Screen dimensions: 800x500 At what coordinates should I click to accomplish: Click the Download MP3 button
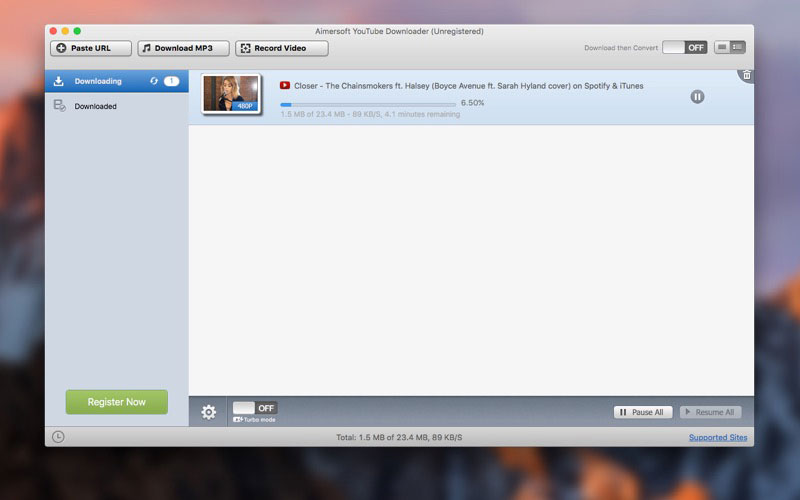point(183,48)
